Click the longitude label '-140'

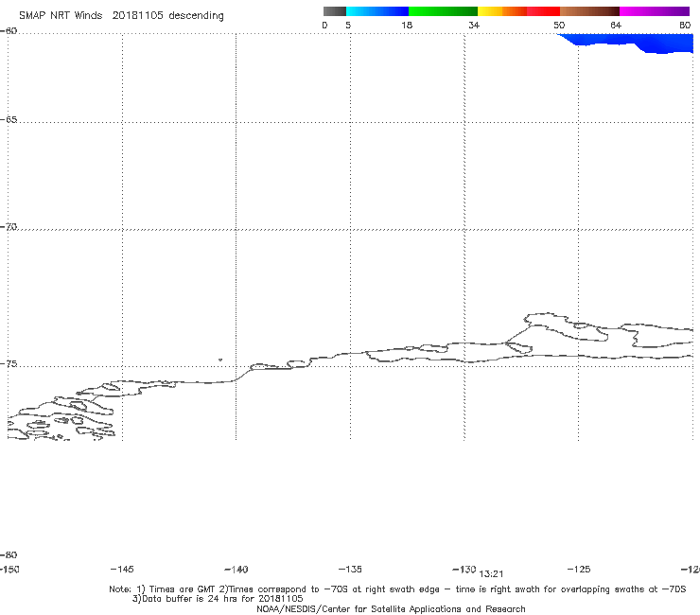[x=236, y=570]
